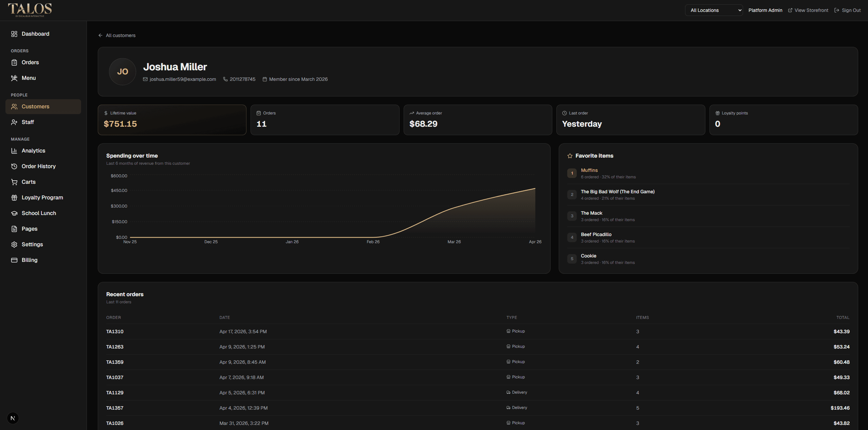Open order TA1357

[x=115, y=408]
